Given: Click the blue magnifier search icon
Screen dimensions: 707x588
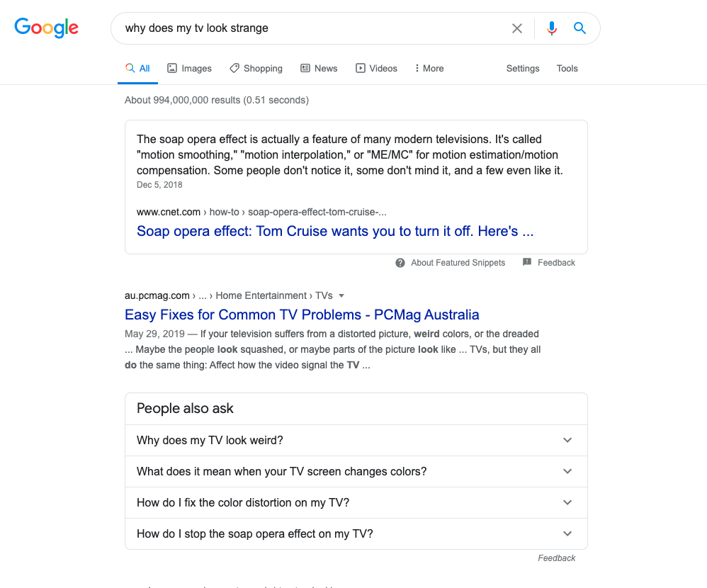Looking at the screenshot, I should point(579,28).
